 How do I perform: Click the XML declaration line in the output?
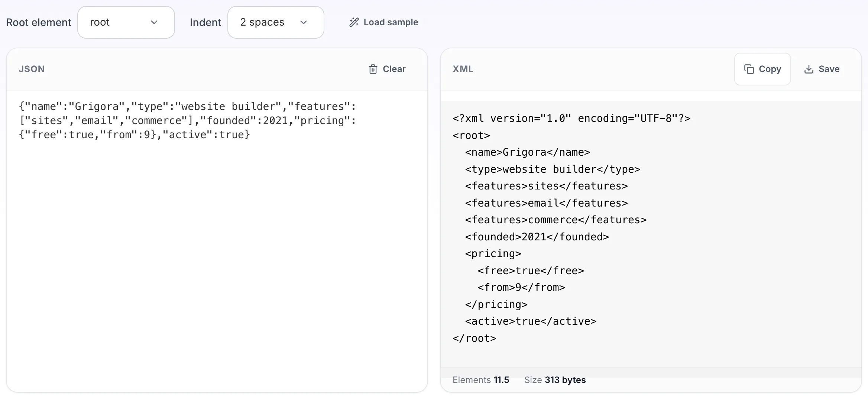pyautogui.click(x=571, y=119)
